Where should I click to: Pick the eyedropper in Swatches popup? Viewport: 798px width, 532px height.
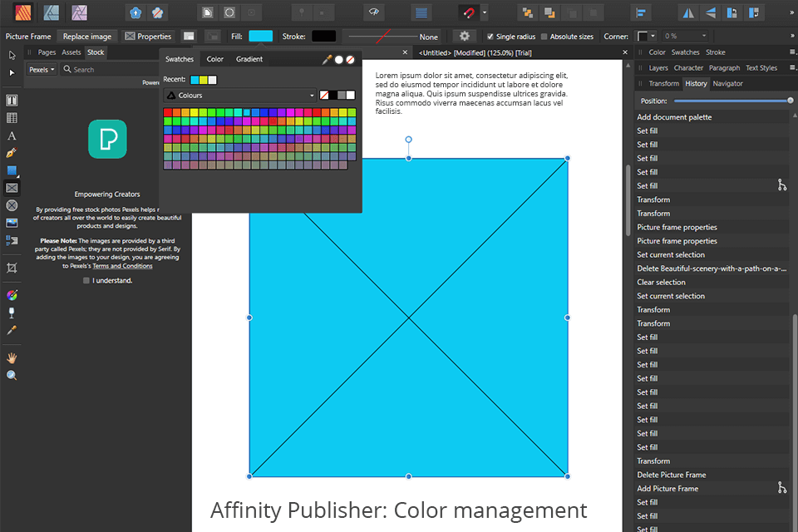click(328, 60)
